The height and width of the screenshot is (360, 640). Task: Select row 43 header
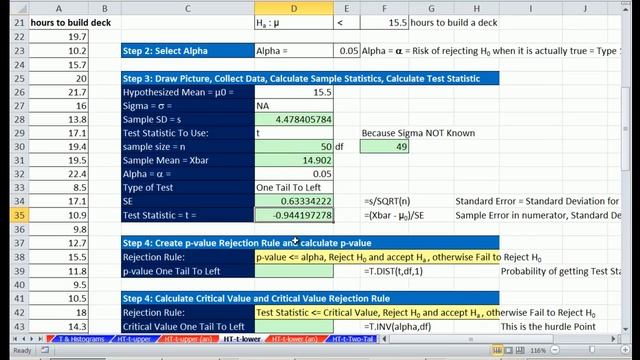(19, 327)
